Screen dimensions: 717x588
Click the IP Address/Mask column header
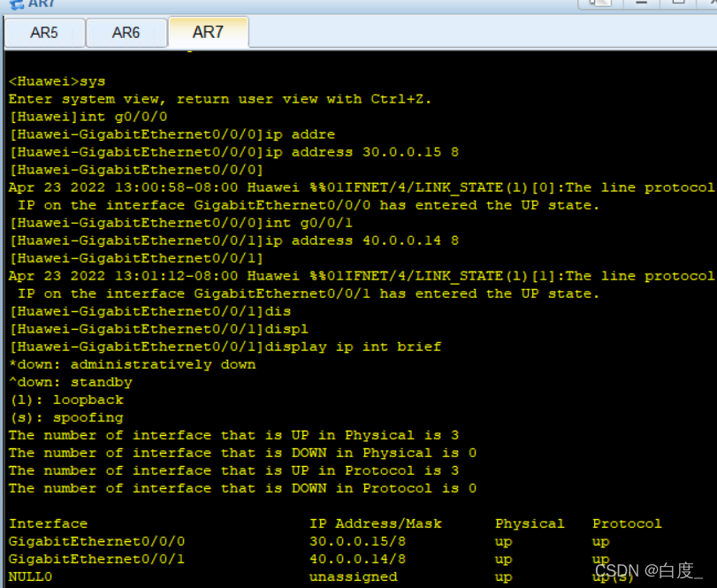tap(375, 523)
